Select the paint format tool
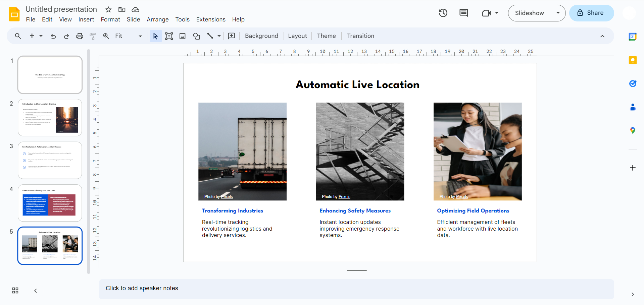The width and height of the screenshot is (644, 305). tap(93, 36)
